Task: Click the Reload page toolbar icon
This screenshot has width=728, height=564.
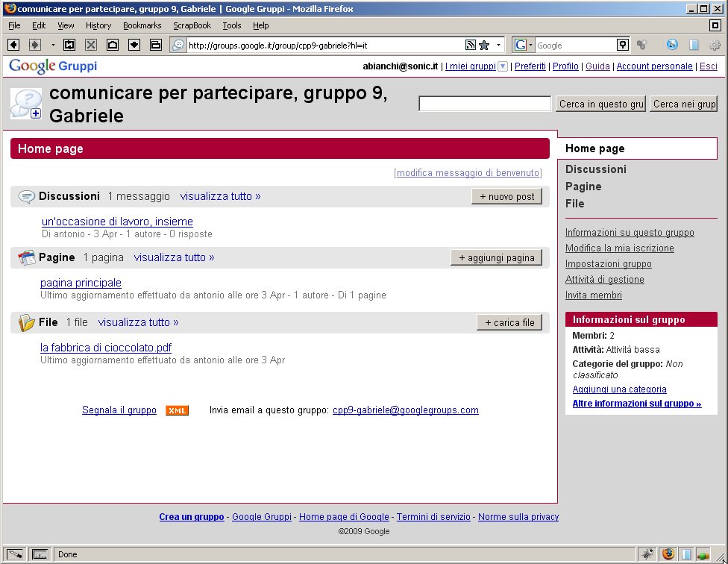Action: click(69, 45)
